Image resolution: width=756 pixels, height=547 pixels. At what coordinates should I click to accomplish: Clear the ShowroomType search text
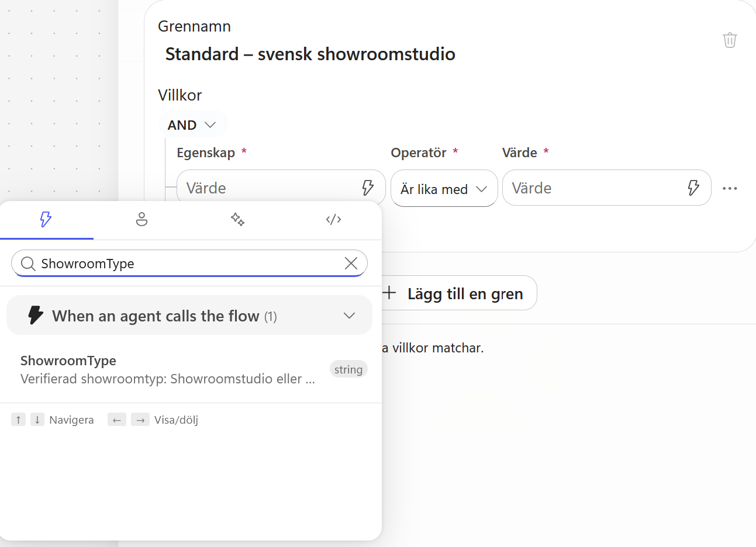click(x=351, y=263)
